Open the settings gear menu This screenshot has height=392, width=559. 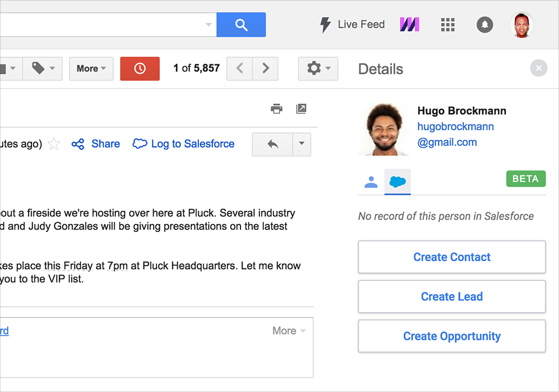coord(318,68)
